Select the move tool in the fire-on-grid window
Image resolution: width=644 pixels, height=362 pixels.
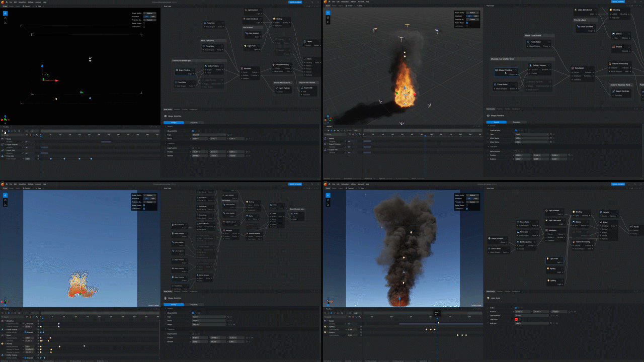(328, 13)
